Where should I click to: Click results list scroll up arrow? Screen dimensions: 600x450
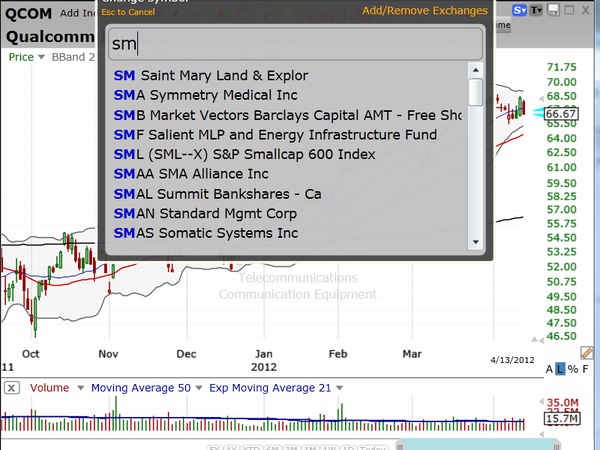(476, 70)
